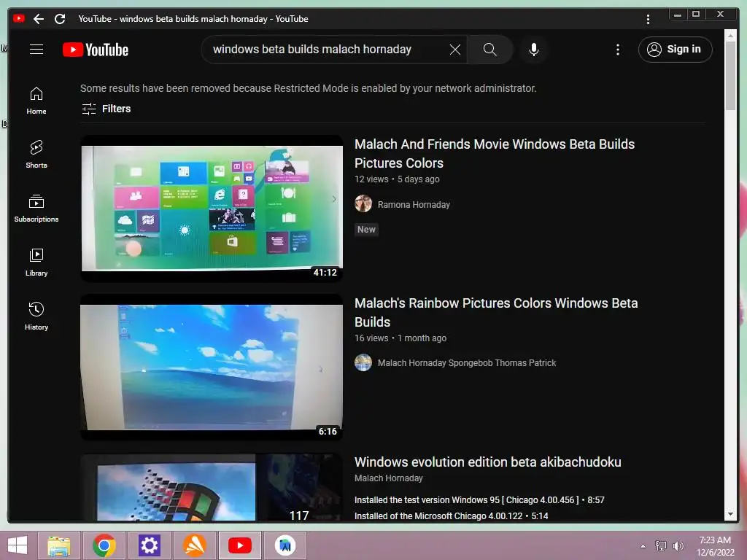Open Installed of the Microsoft Chicago 4.00.122 entry
747x560 pixels.
pyautogui.click(x=451, y=516)
